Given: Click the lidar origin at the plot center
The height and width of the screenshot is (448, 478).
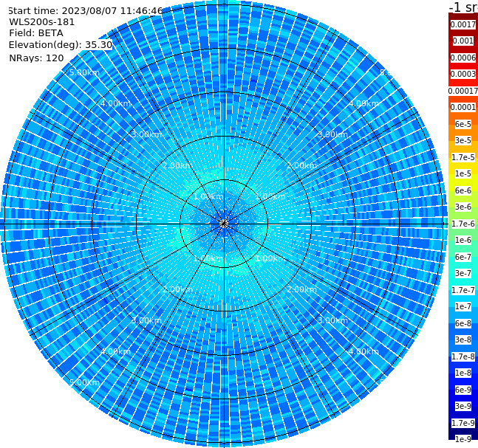Looking at the screenshot, I should pyautogui.click(x=224, y=224).
